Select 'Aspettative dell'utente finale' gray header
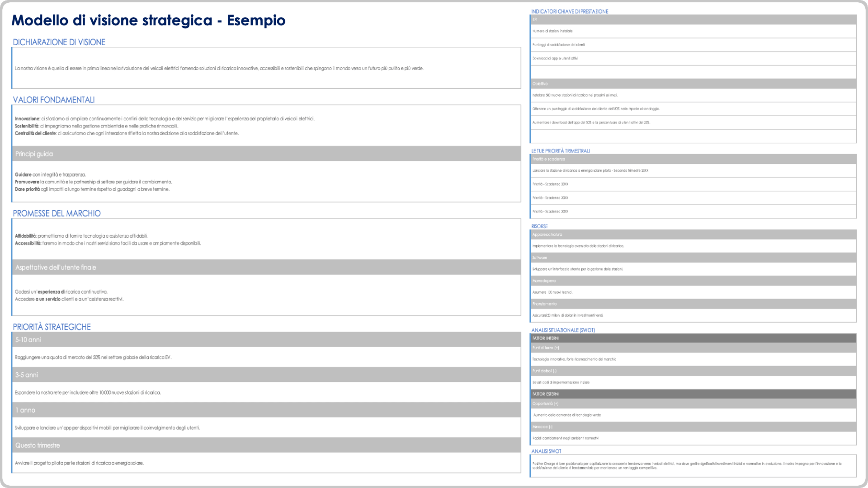 coord(266,267)
